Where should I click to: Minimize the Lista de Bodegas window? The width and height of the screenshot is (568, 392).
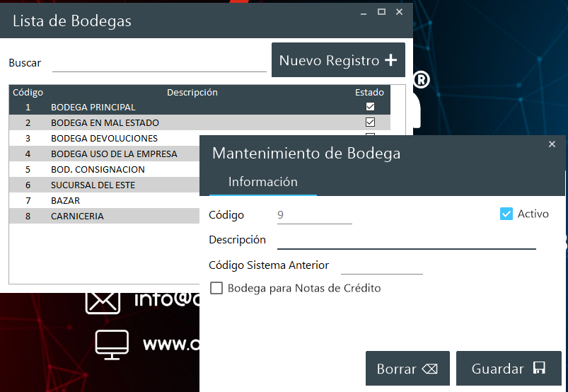click(x=363, y=12)
